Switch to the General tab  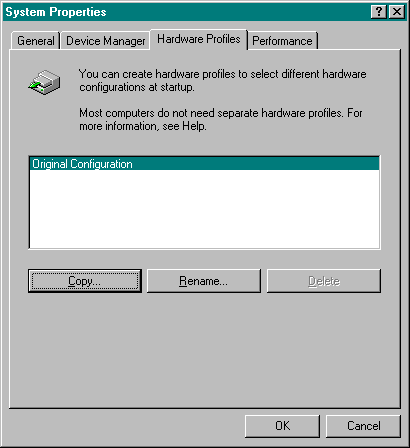[35, 41]
